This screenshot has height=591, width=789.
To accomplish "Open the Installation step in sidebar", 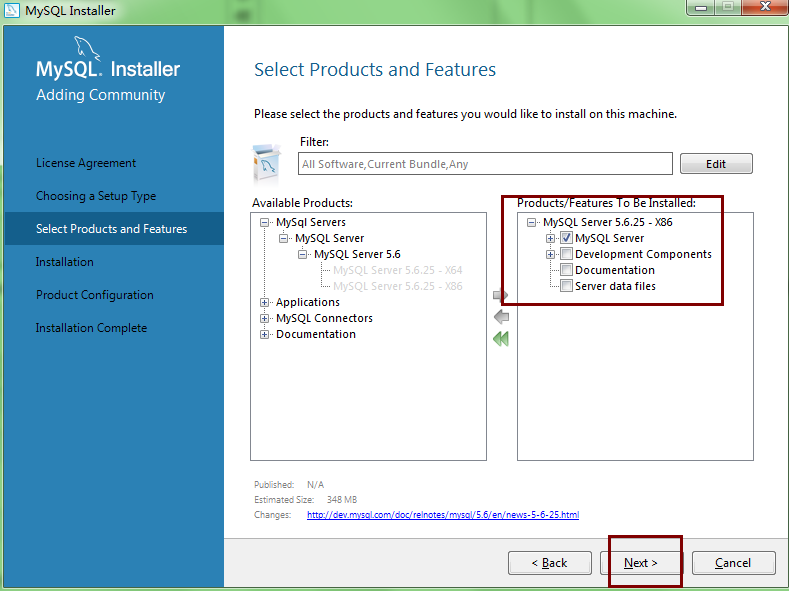I will click(x=65, y=262).
